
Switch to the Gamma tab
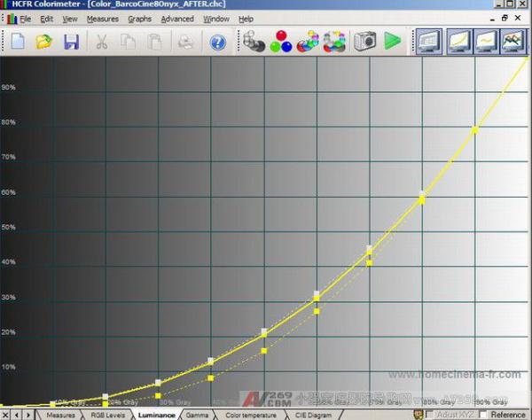(x=197, y=415)
